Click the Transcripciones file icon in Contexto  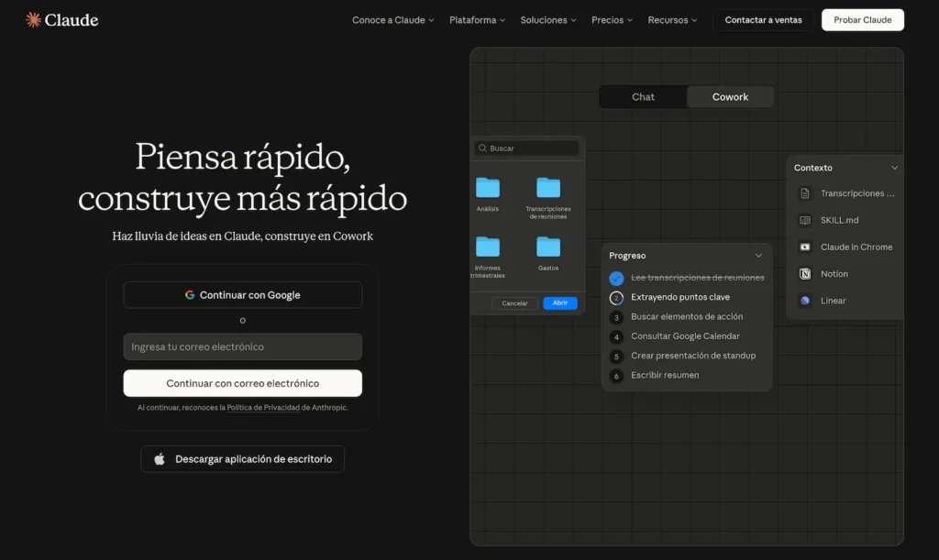coord(807,193)
